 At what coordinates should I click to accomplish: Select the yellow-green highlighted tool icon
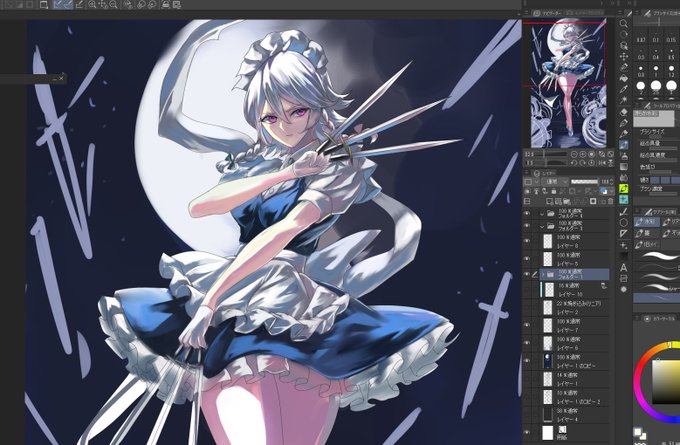pyautogui.click(x=624, y=189)
